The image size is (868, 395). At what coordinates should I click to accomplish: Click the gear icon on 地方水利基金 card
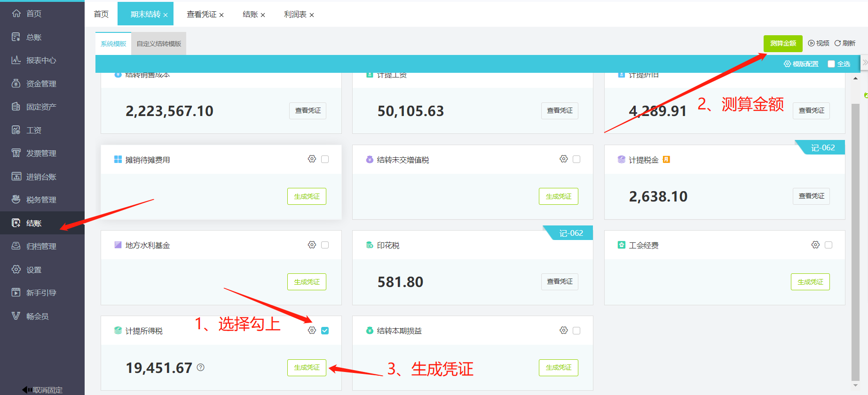click(312, 245)
